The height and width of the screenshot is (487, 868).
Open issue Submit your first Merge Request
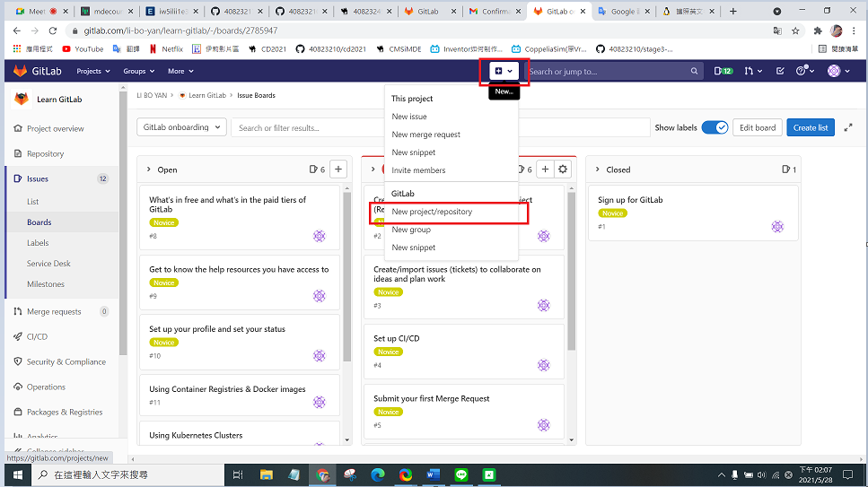(431, 398)
